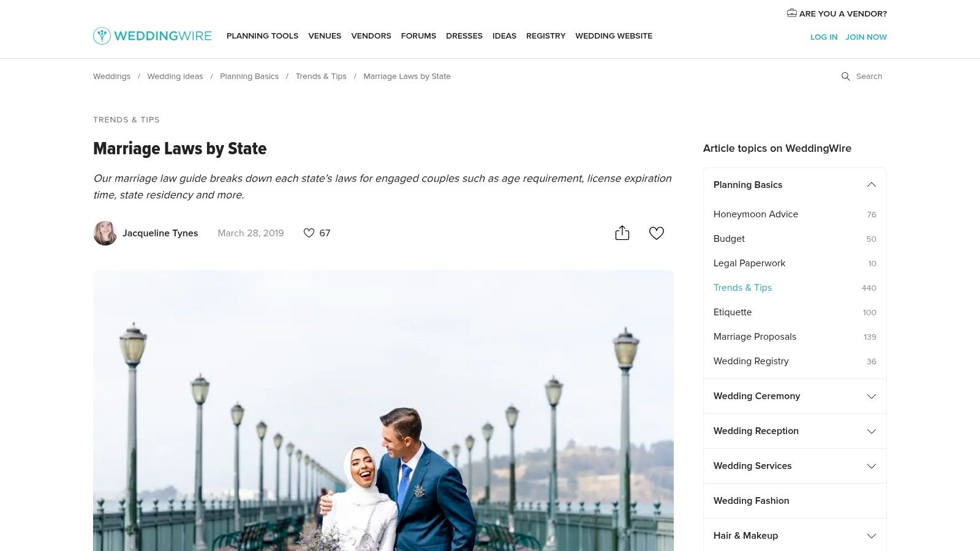Save article with large heart icon
980x551 pixels.
point(657,233)
